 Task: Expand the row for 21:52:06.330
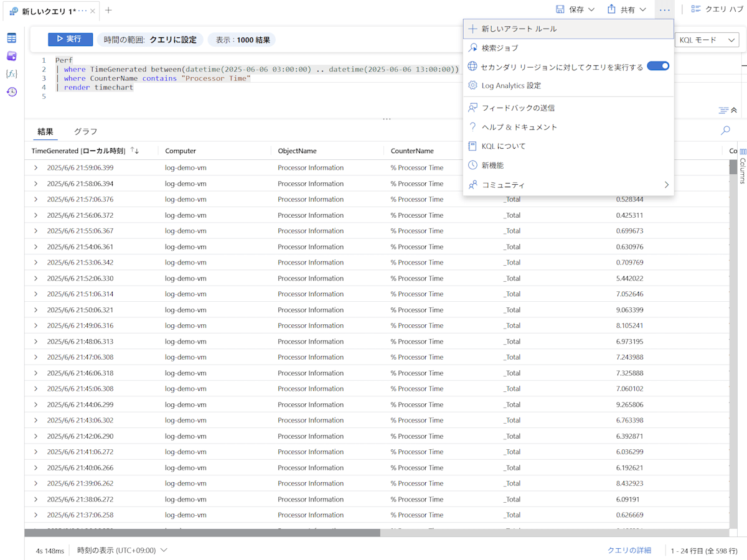tap(35, 278)
